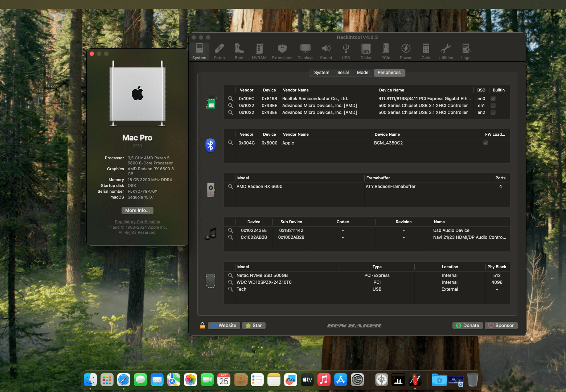The width and height of the screenshot is (566, 392).
Task: Open the Extensions toolbar section
Action: coord(282,52)
